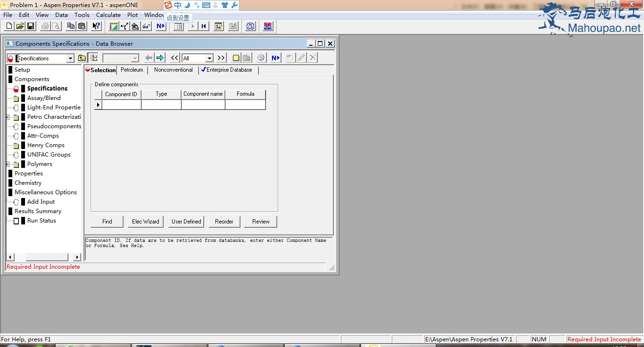Viewport: 644px width, 347px height.
Task: Select Attr-Comps in the tree
Action: coord(43,136)
